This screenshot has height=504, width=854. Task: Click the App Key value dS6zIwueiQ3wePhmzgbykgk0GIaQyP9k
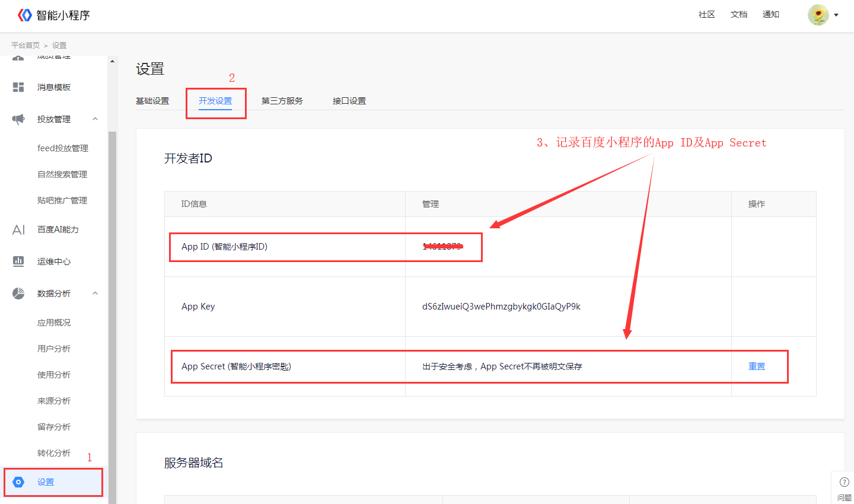point(501,307)
